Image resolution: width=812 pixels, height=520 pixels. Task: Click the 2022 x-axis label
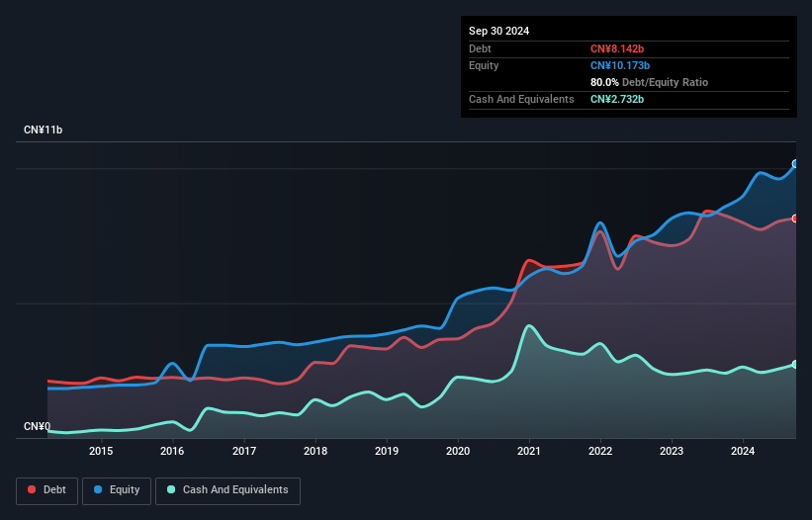600,451
